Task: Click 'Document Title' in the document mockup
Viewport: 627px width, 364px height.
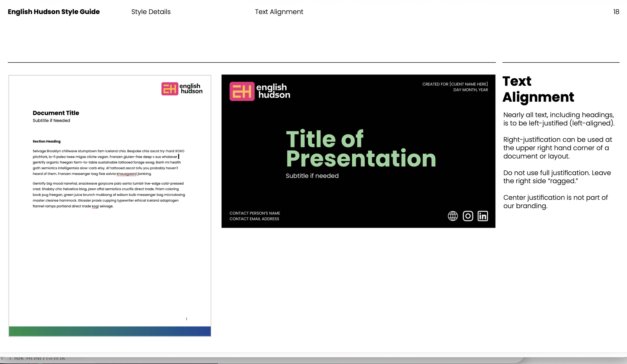Action: click(56, 113)
